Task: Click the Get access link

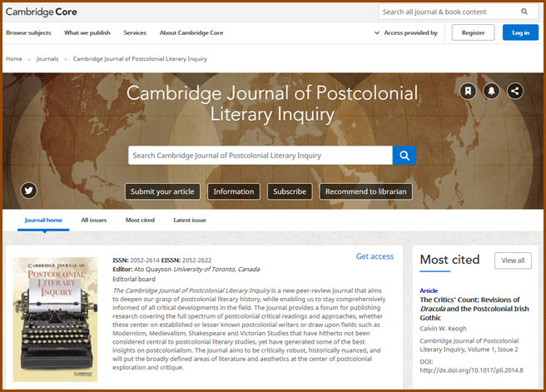Action: (375, 256)
